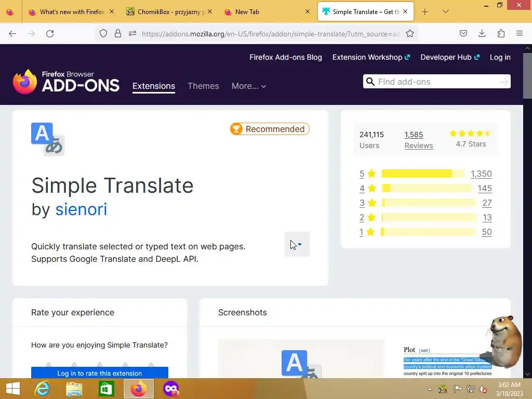Open the 50 one-star reviews count
This screenshot has width=532, height=399.
487,232
